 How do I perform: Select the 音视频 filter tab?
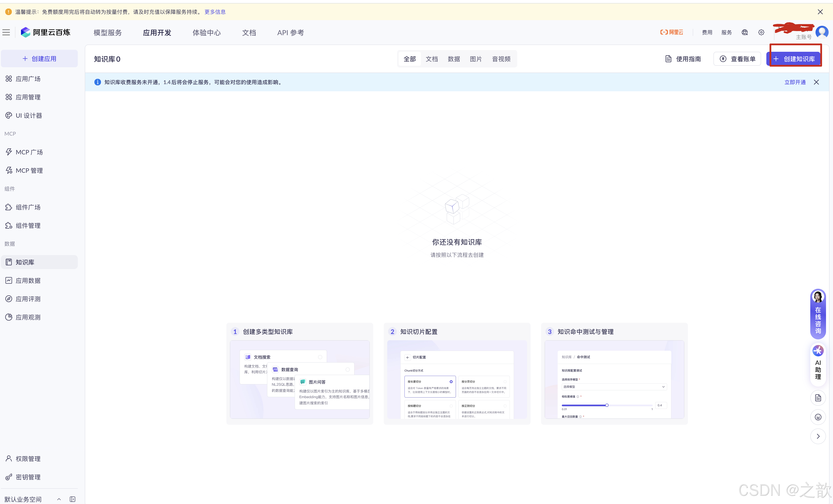click(x=501, y=59)
